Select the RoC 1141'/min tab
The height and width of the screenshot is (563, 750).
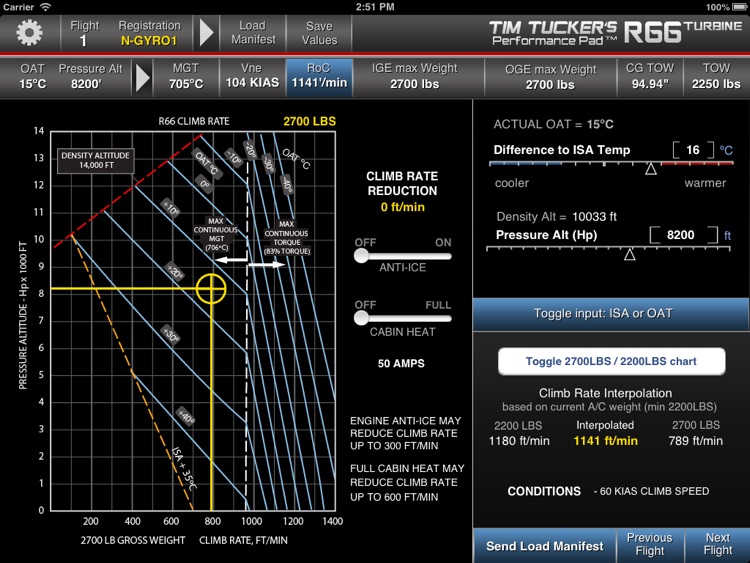click(319, 77)
